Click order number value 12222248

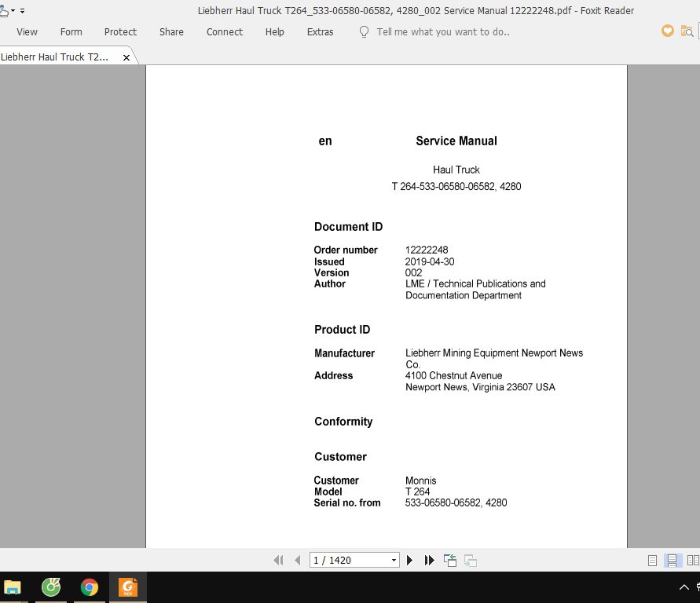(x=427, y=250)
